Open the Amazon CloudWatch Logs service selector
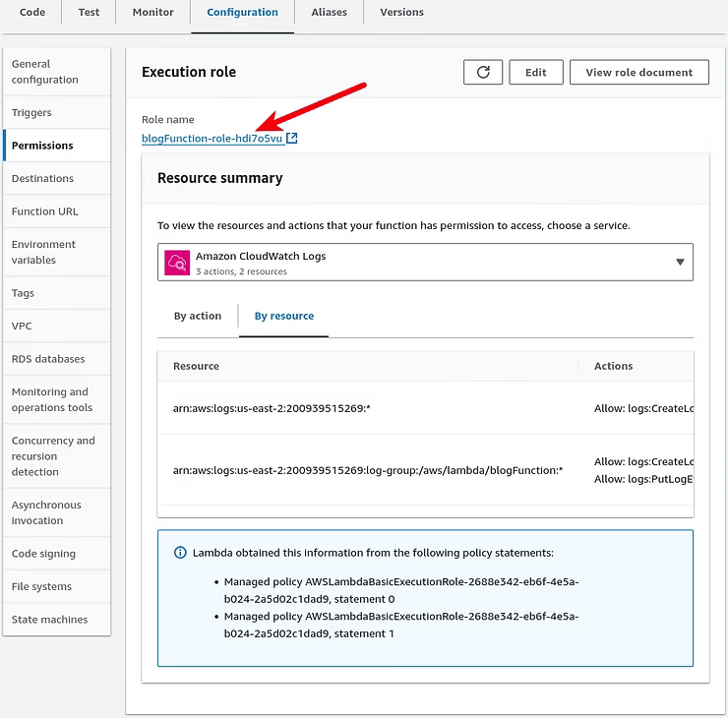 pyautogui.click(x=425, y=263)
